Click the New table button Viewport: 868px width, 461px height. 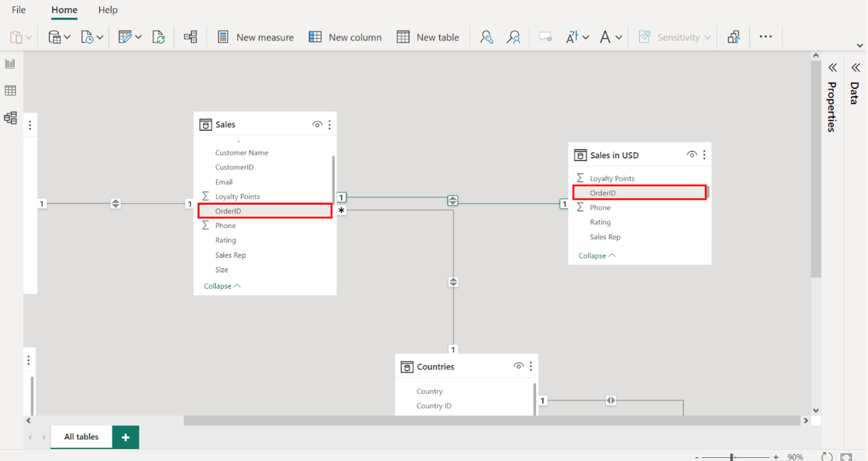(x=428, y=37)
